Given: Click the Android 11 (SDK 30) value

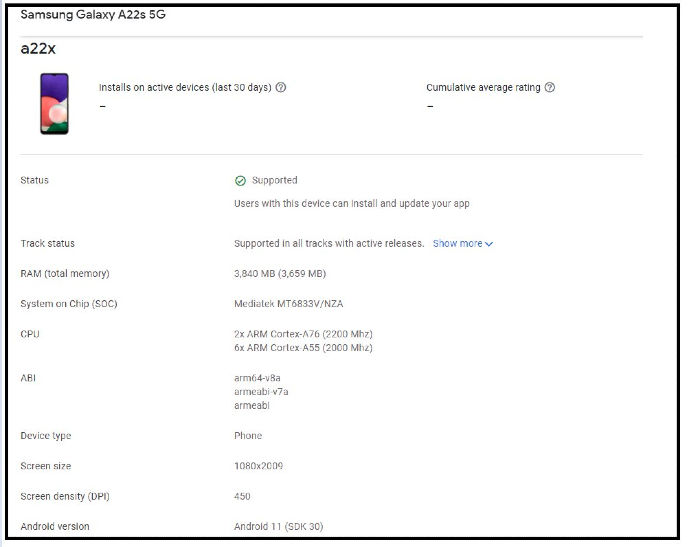Looking at the screenshot, I should pyautogui.click(x=279, y=526).
